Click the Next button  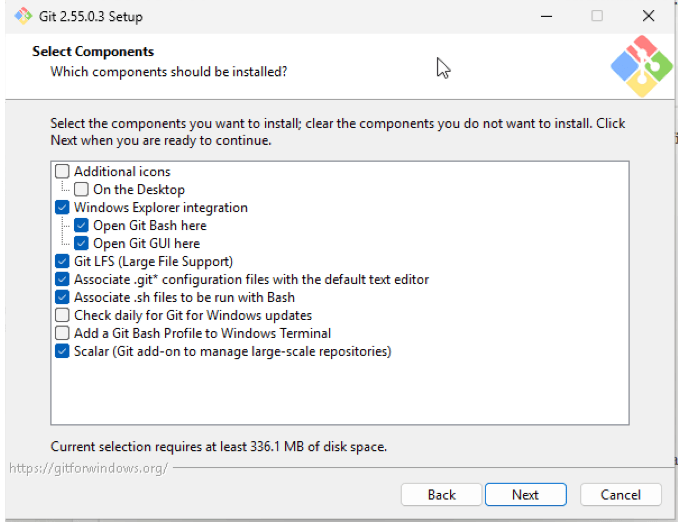tap(526, 495)
